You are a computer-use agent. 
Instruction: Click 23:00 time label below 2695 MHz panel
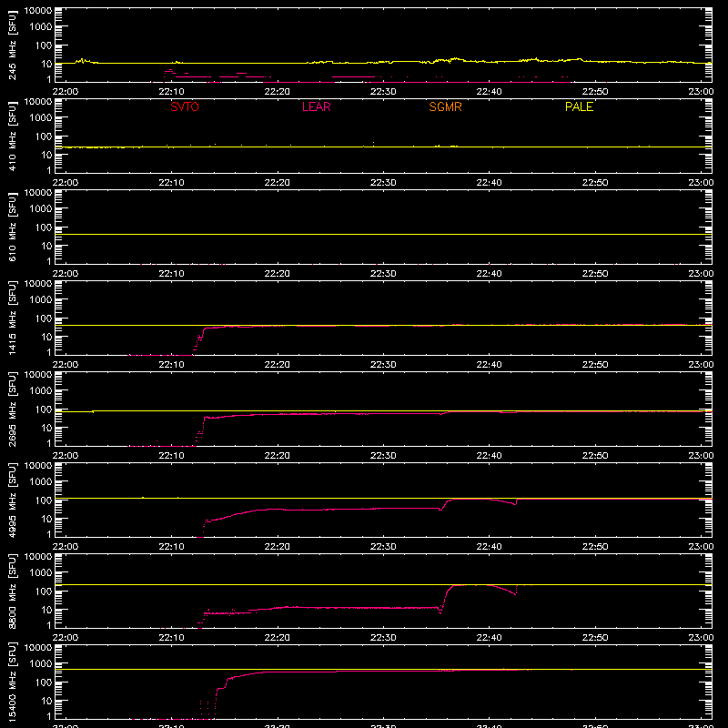pyautogui.click(x=701, y=456)
